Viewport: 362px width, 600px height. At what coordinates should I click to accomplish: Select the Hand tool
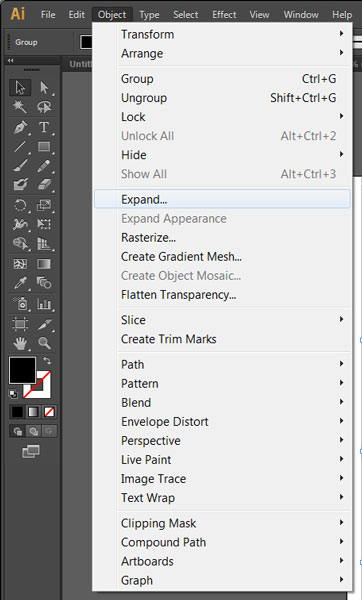[20, 343]
